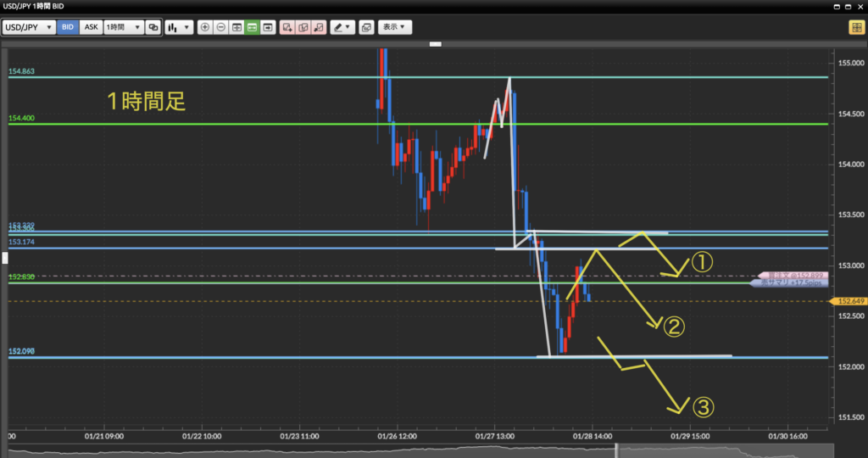Click the chart window copy icon
Image resolution: width=868 pixels, height=458 pixels.
point(366,27)
